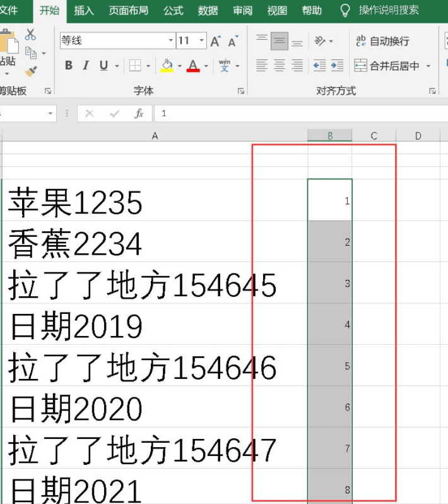Open font name dropdown 等线
The image size is (448, 504).
pos(171,40)
